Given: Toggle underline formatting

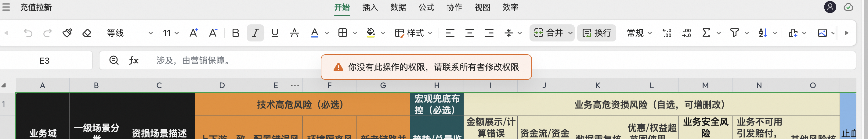Looking at the screenshot, I should click(275, 33).
